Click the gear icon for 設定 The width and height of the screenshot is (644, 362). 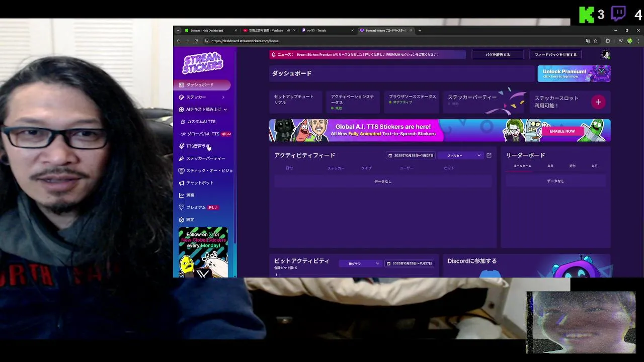(x=182, y=220)
